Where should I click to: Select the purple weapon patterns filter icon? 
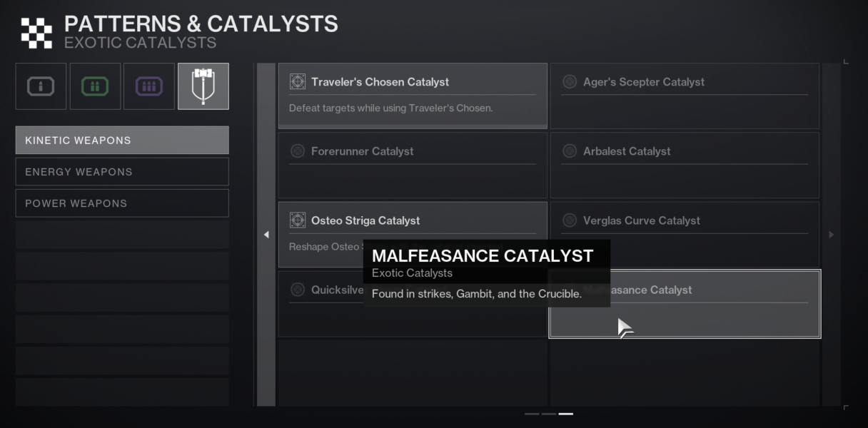point(148,86)
